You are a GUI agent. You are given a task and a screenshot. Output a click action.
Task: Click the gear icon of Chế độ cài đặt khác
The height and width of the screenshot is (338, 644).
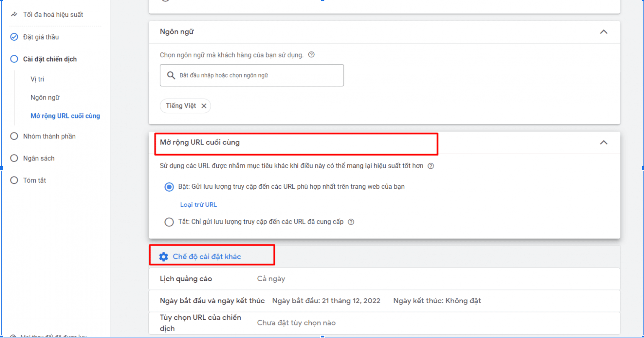164,257
